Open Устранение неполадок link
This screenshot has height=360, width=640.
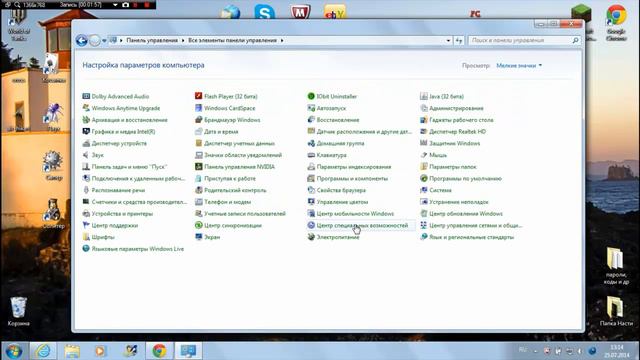point(459,202)
